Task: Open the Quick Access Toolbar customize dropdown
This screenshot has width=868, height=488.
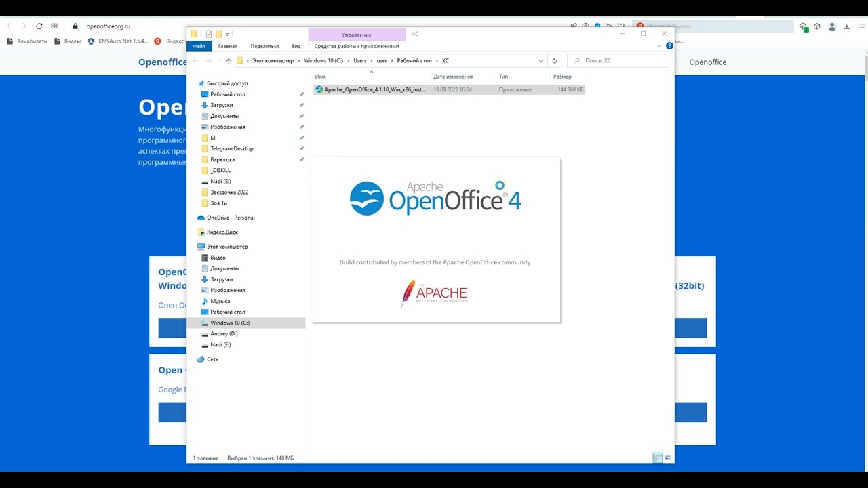Action: [x=227, y=34]
